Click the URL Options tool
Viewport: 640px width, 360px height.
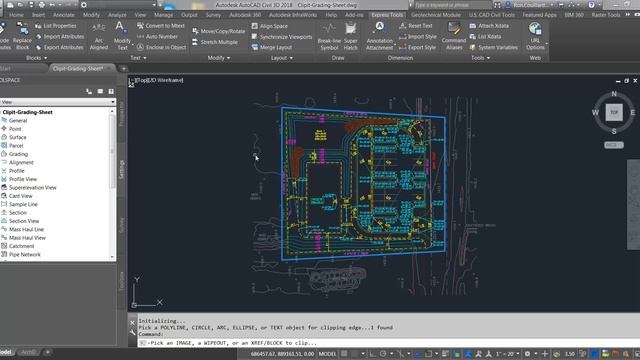pos(535,36)
